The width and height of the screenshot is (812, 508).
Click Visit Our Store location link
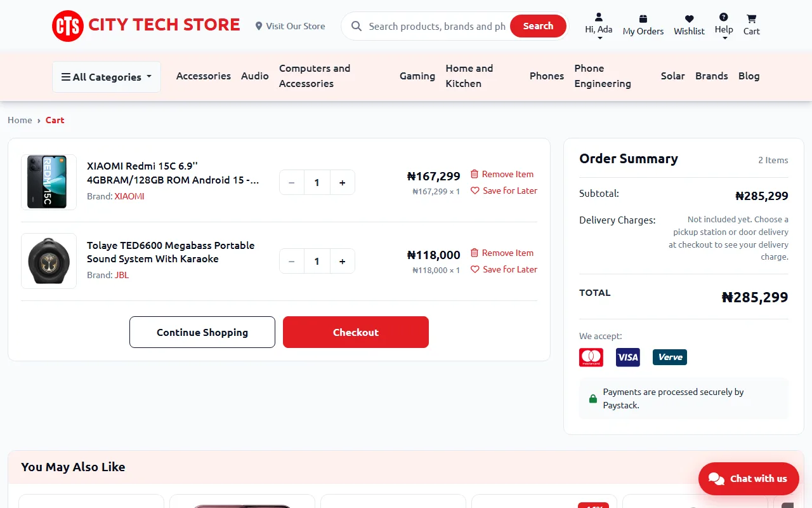pyautogui.click(x=290, y=26)
